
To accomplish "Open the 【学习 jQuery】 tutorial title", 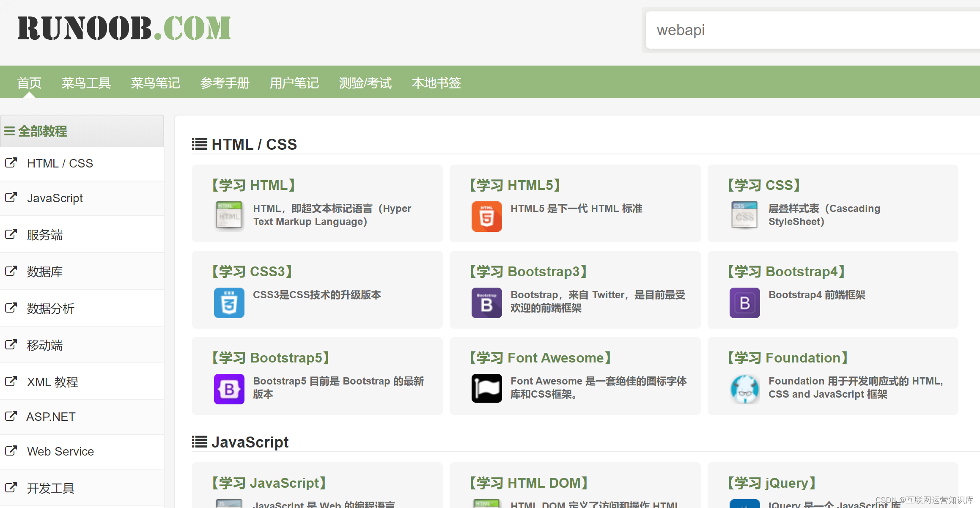I will point(771,483).
